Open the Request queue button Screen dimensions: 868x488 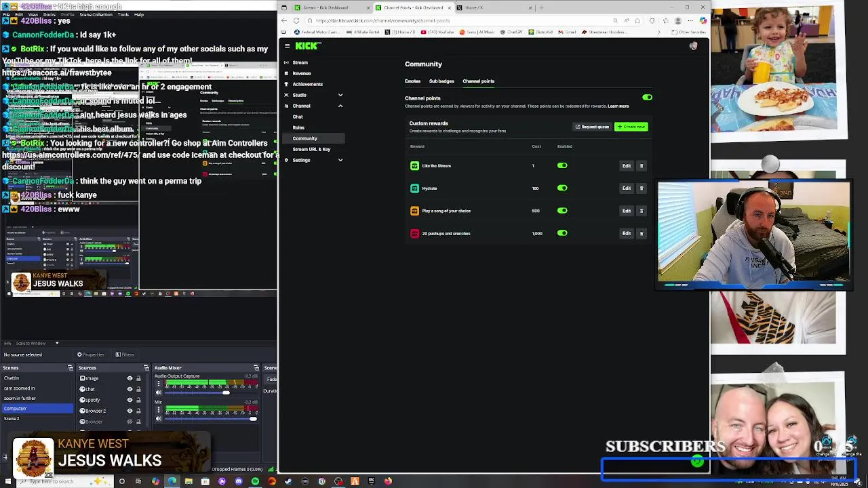point(592,127)
